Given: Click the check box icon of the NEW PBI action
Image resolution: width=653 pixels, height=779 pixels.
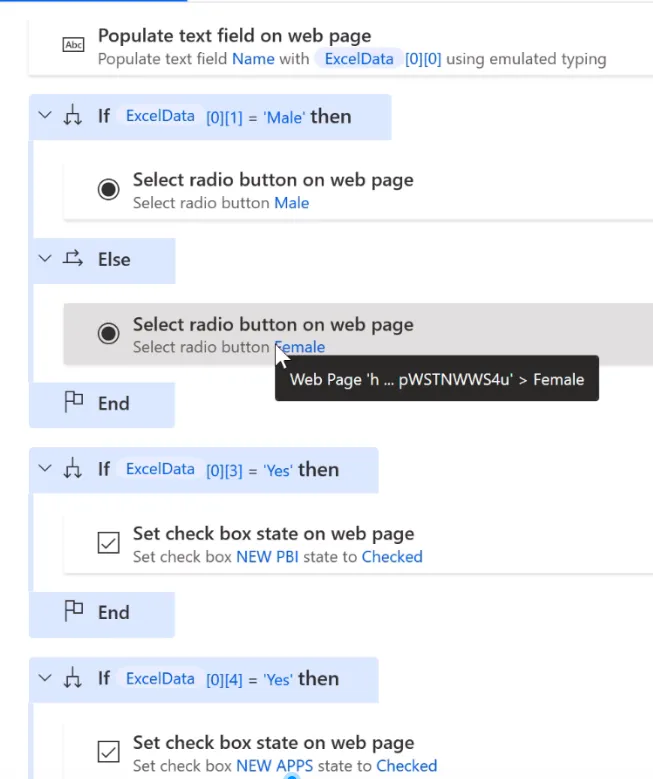Looking at the screenshot, I should coord(108,543).
